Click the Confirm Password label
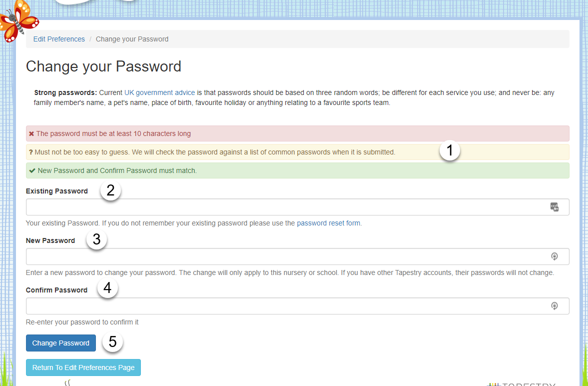Image resolution: width=588 pixels, height=386 pixels. click(x=56, y=290)
